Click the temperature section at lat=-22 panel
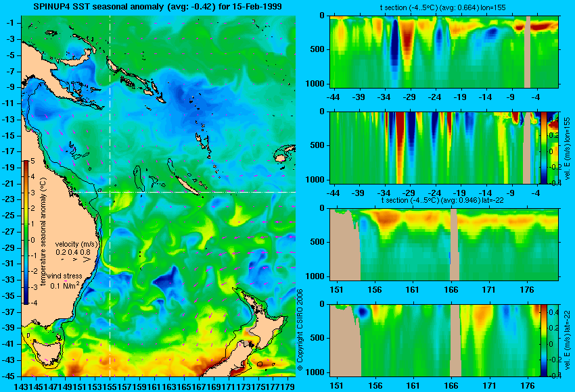This screenshot has height=392, width=575. [x=444, y=245]
